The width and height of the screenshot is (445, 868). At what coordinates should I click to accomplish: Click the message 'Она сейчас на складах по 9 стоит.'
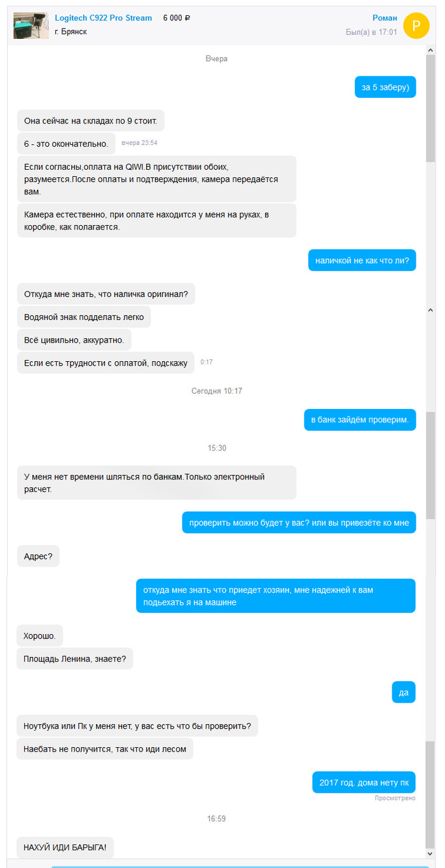90,120
